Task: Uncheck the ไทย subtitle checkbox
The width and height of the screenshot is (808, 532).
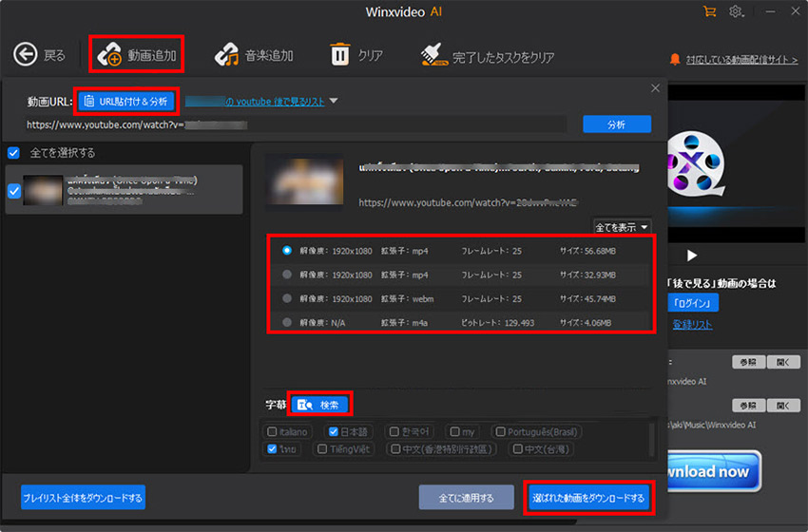Action: 272,449
